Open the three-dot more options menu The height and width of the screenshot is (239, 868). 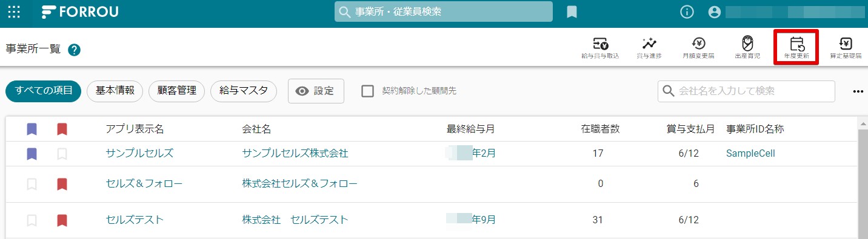[x=858, y=91]
